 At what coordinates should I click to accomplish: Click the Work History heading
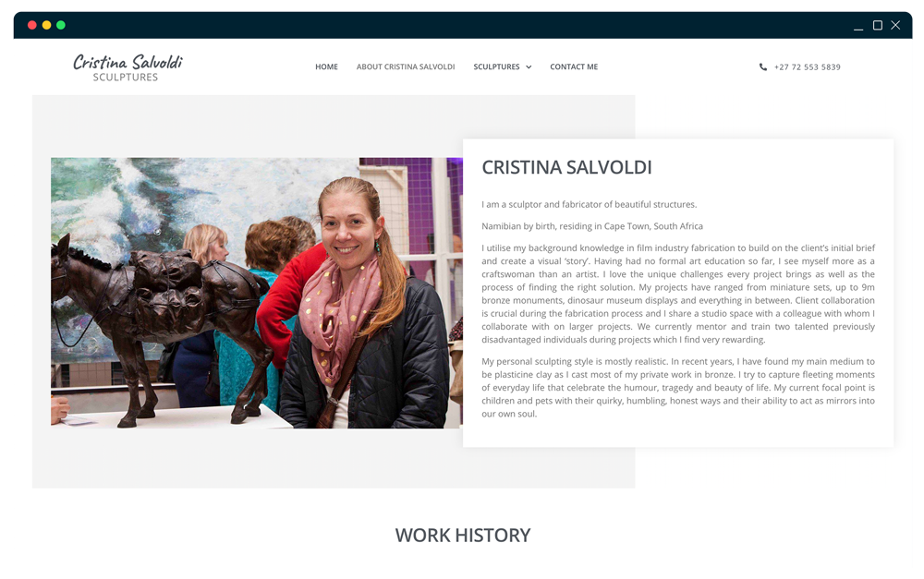click(463, 536)
